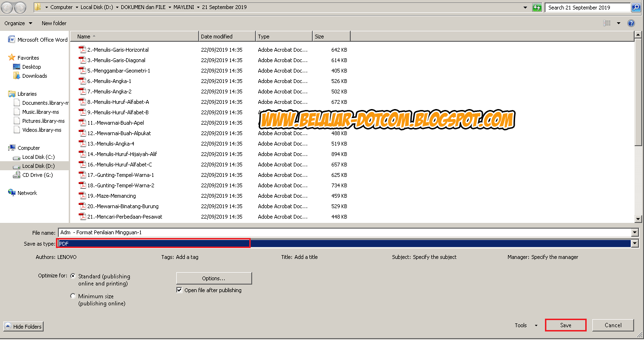The image size is (644, 340).
Task: Select the Minimum size publishing option
Action: (x=73, y=295)
